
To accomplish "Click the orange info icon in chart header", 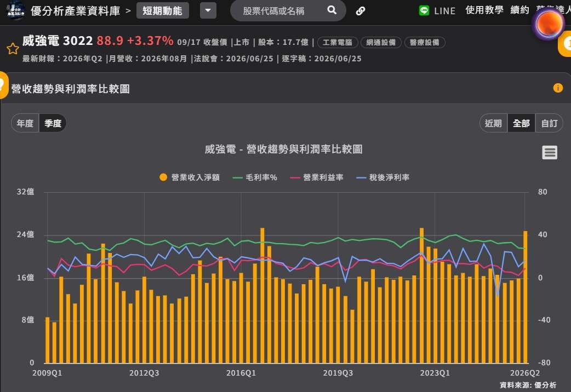I will click(558, 88).
